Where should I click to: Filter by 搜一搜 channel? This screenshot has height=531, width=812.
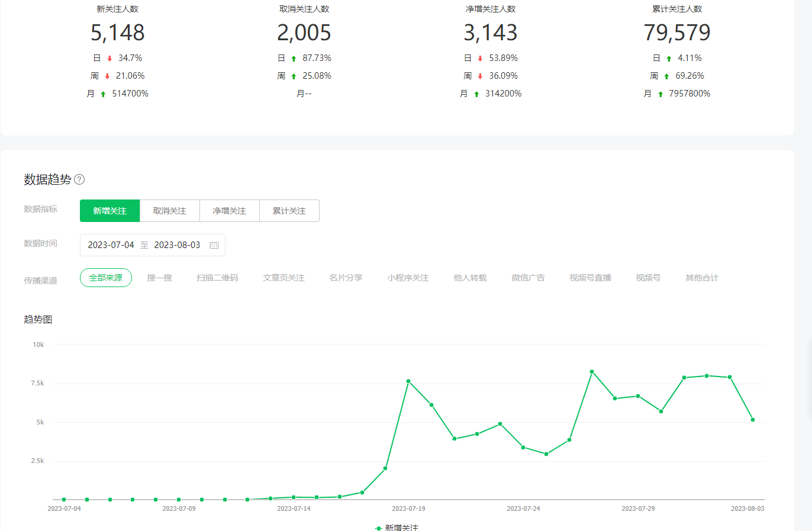(159, 278)
